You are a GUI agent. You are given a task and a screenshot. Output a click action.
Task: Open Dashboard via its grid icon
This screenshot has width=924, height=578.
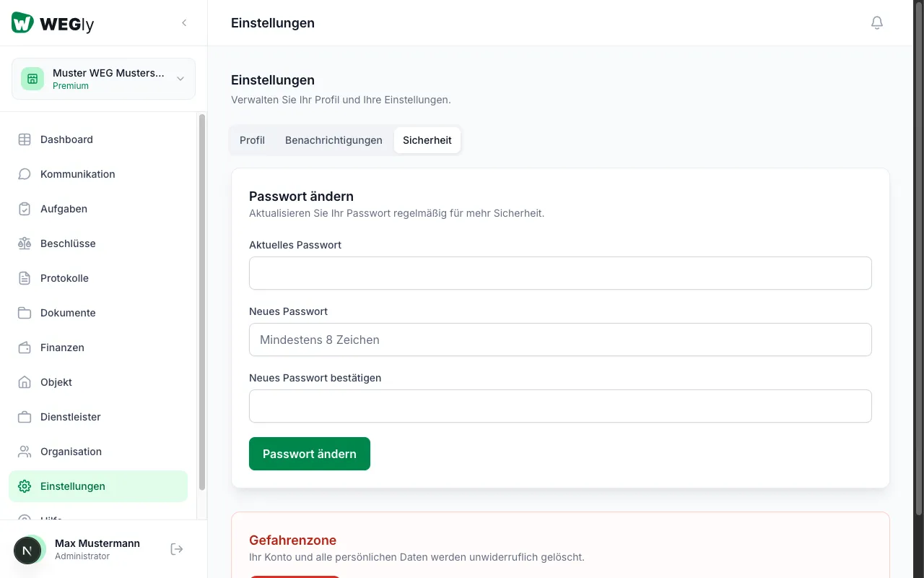coord(25,139)
